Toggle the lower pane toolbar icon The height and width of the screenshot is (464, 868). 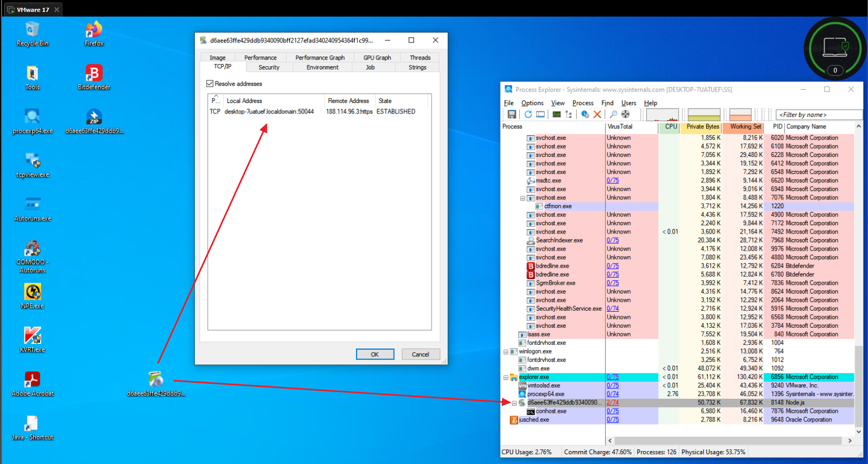[x=540, y=114]
